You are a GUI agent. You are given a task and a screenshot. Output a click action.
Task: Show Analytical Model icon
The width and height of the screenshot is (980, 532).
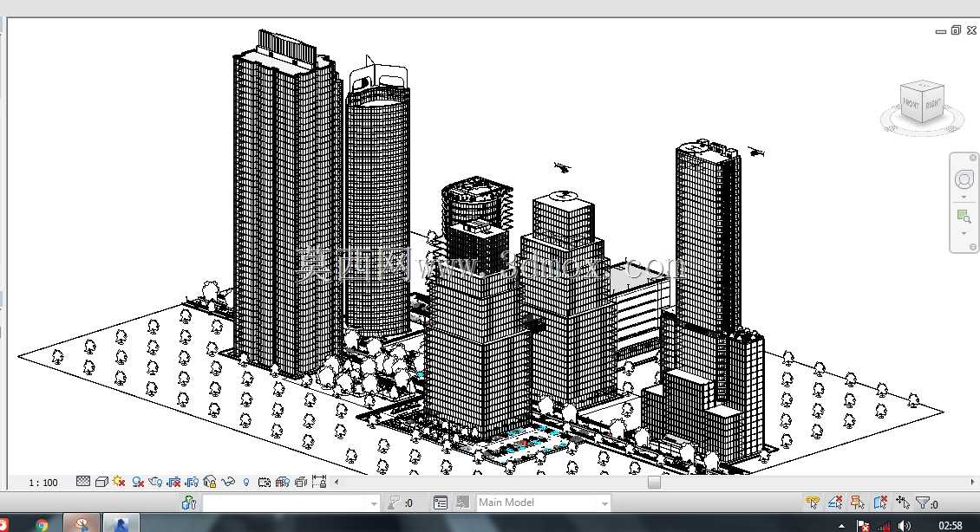tap(283, 482)
